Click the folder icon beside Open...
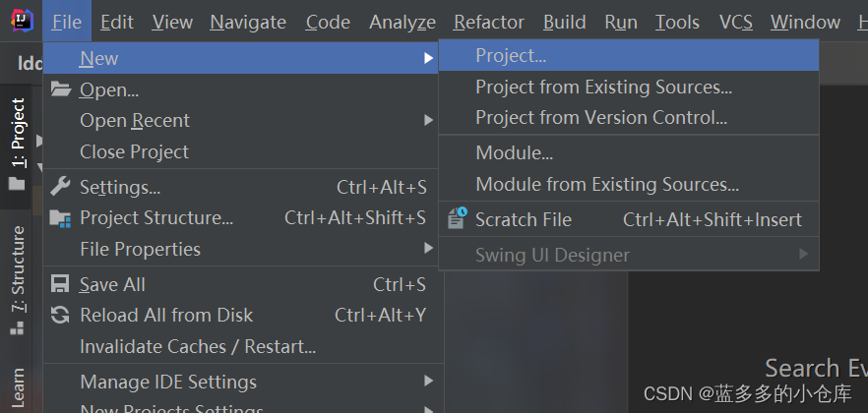The height and width of the screenshot is (413, 868). 61,89
